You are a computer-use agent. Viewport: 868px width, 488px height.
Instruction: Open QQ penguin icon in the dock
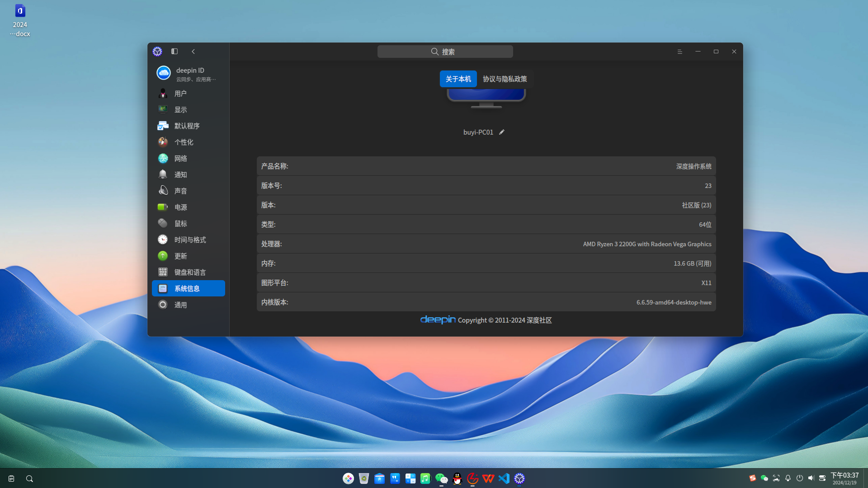pyautogui.click(x=457, y=479)
